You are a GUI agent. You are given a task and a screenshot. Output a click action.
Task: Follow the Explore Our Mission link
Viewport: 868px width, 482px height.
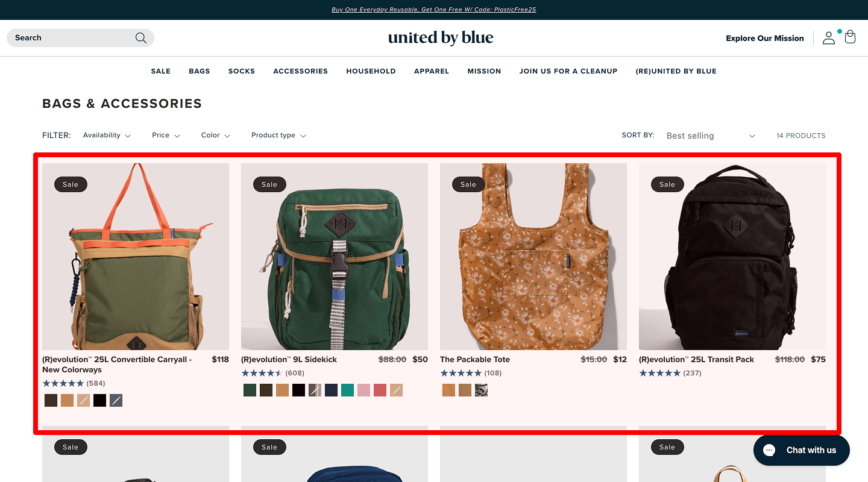click(x=765, y=38)
